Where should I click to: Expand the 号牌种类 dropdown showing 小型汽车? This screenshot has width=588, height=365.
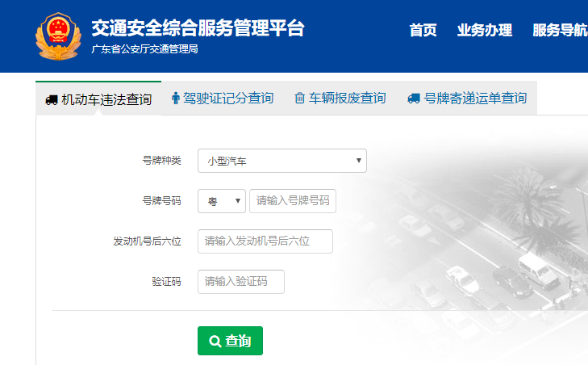coord(282,161)
